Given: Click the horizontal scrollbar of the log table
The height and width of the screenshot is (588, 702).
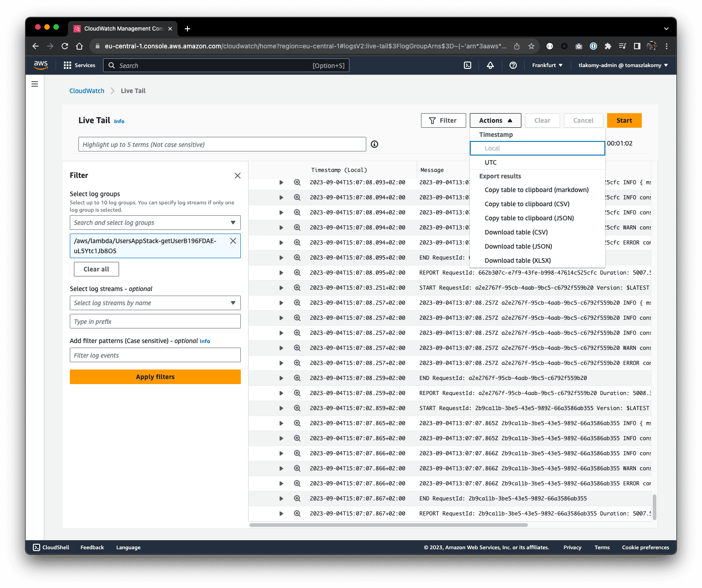Looking at the screenshot, I should [x=389, y=525].
